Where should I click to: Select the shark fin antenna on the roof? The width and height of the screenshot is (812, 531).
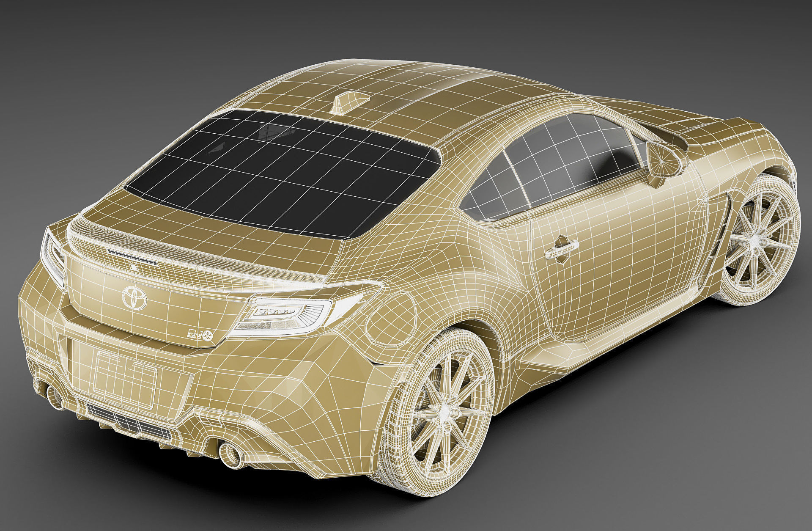[349, 102]
